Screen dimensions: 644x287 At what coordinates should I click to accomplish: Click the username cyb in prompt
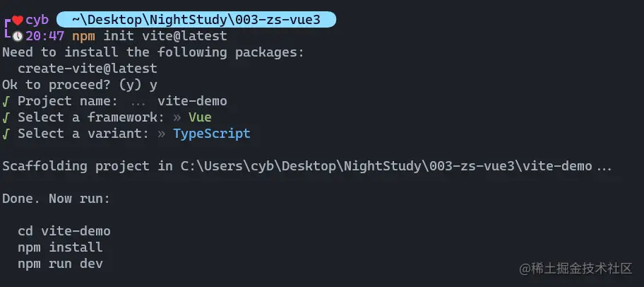coord(37,20)
